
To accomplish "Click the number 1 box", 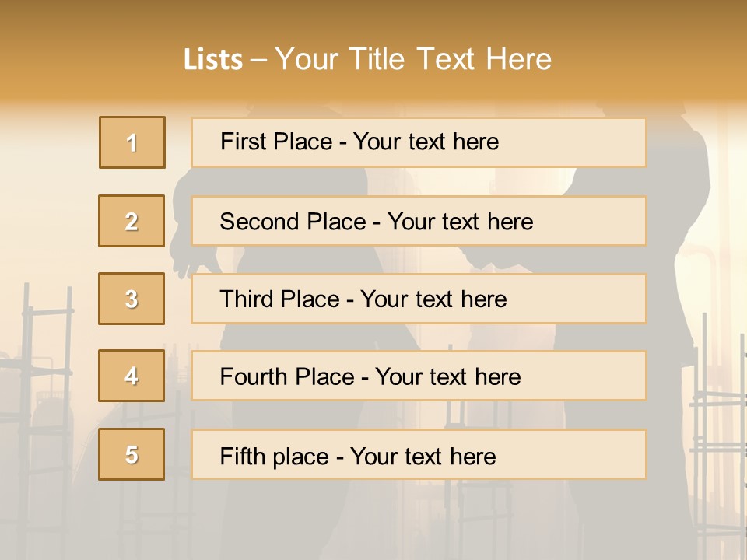I will (132, 142).
